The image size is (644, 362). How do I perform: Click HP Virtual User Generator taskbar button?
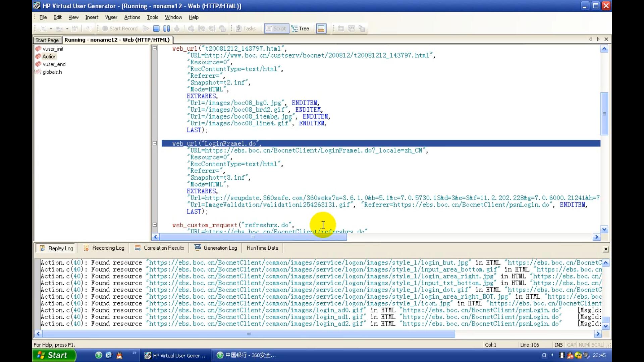click(176, 355)
